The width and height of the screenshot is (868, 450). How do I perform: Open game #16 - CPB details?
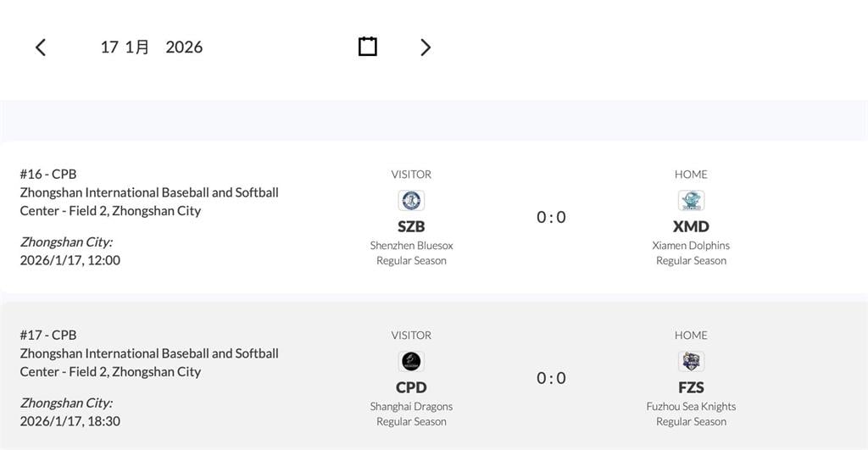click(48, 174)
